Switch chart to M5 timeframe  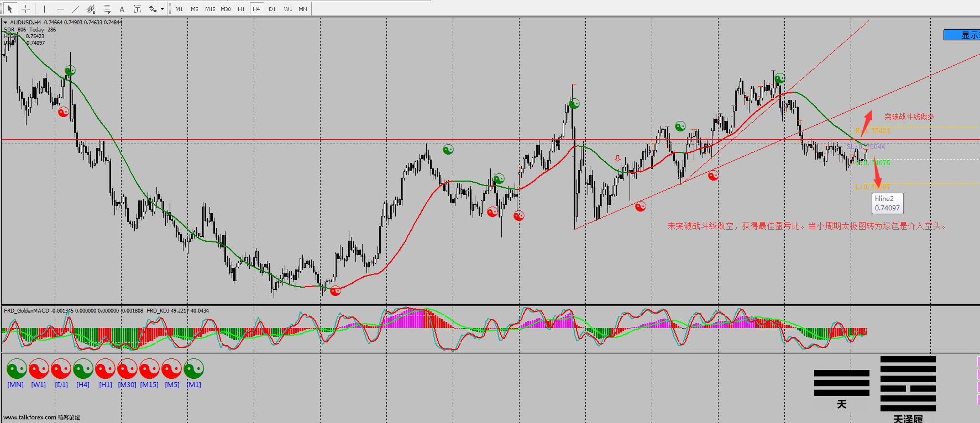(x=195, y=9)
